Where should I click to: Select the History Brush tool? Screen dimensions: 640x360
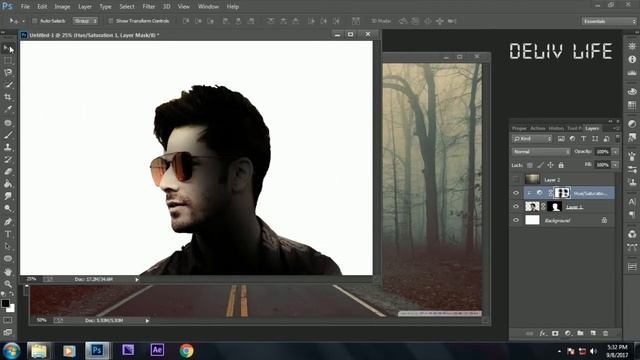click(x=8, y=159)
